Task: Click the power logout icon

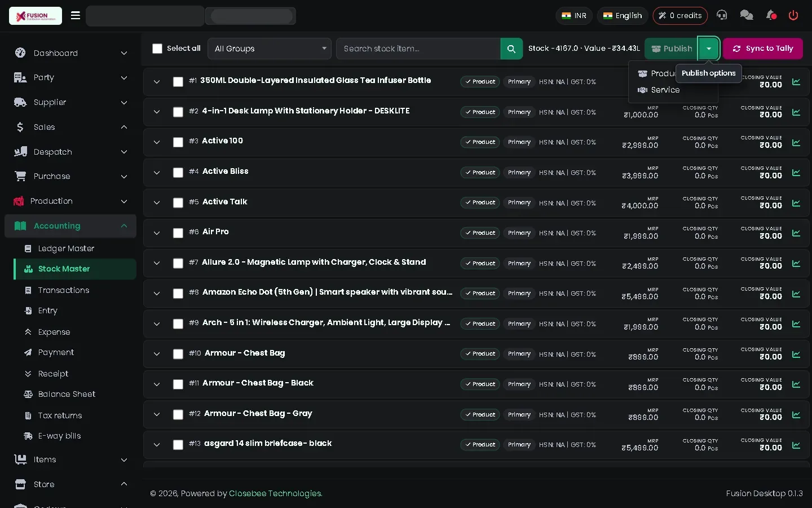Action: coord(793,15)
